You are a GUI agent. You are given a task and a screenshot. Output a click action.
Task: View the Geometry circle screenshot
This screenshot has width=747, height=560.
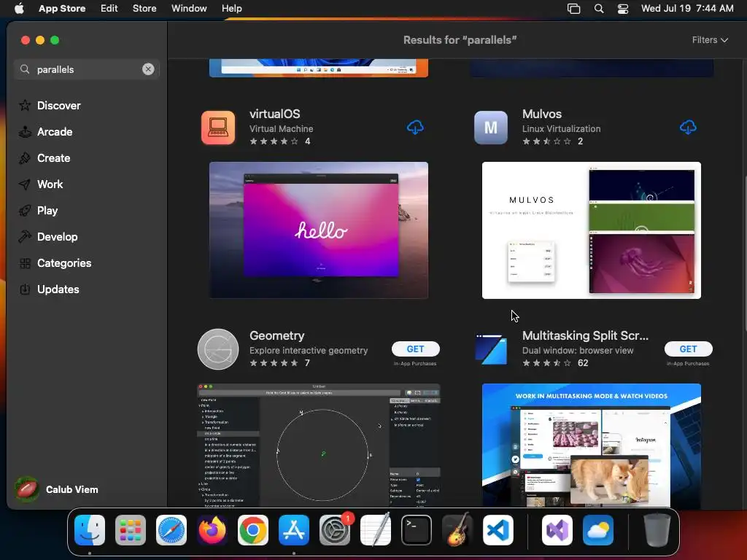319,446
